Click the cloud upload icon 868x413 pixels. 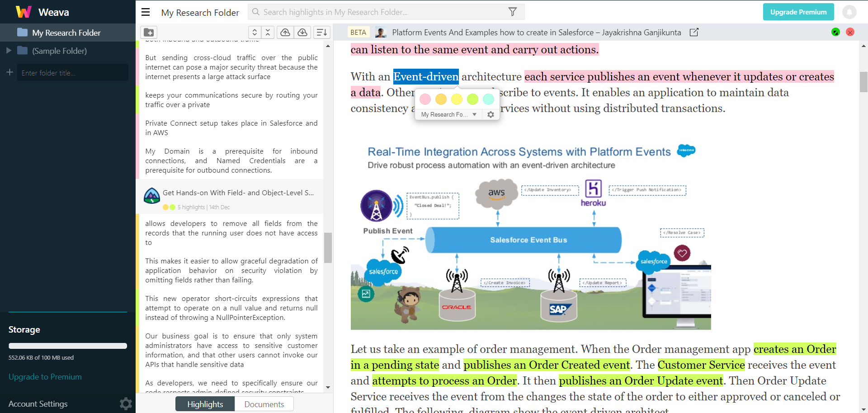(x=285, y=33)
